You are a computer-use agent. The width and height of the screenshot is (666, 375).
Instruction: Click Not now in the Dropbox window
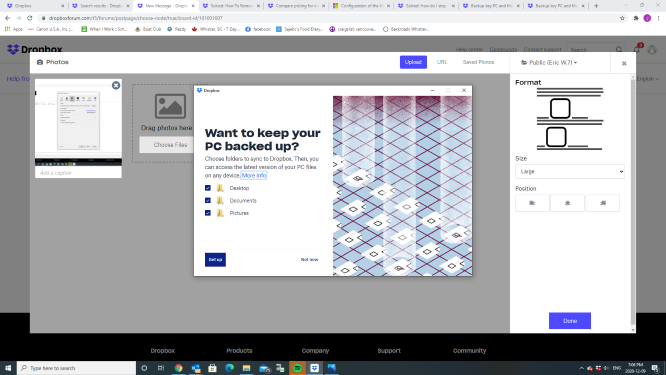click(x=309, y=259)
